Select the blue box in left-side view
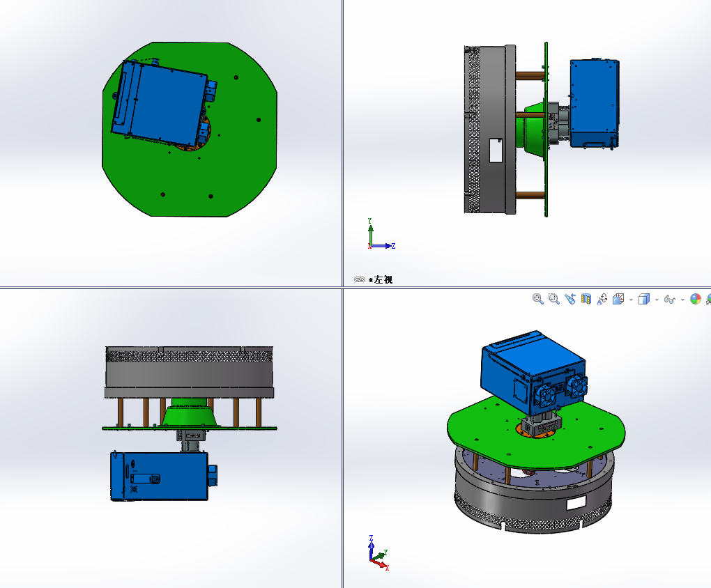The image size is (711, 588). pyautogui.click(x=595, y=103)
